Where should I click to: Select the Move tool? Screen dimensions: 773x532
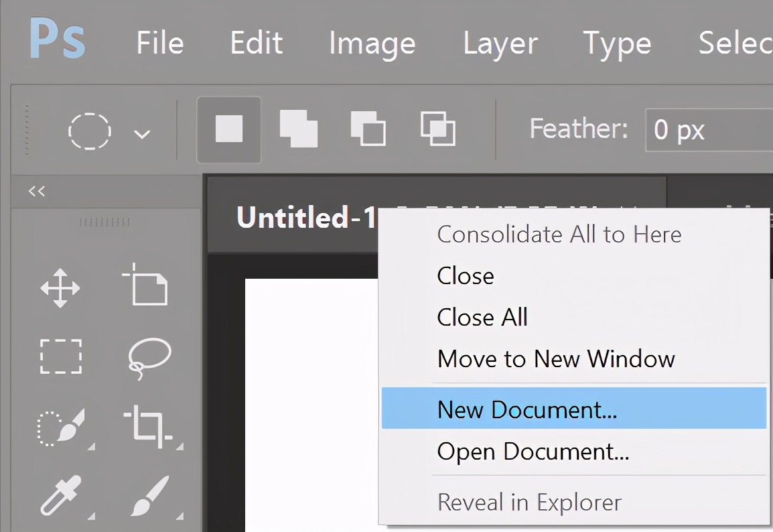click(60, 288)
